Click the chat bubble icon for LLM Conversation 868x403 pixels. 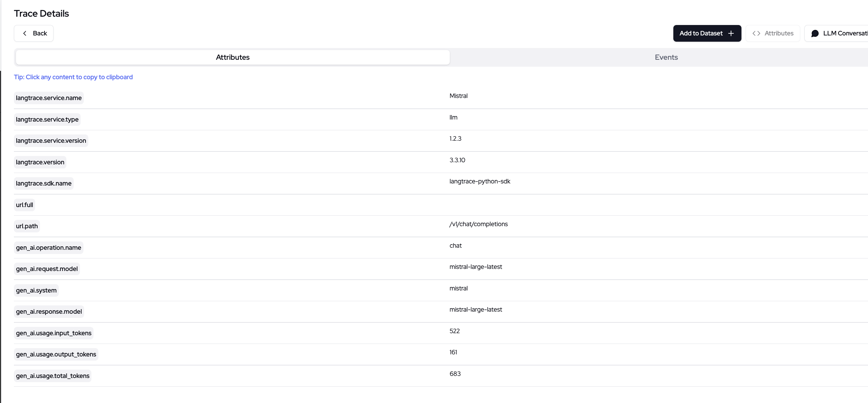[x=815, y=33]
